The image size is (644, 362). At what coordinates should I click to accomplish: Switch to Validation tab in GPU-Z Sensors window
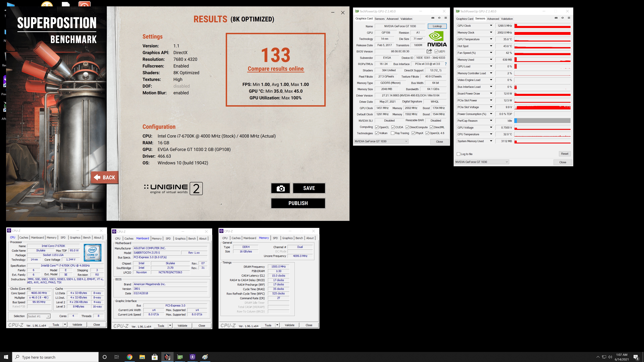pyautogui.click(x=507, y=19)
